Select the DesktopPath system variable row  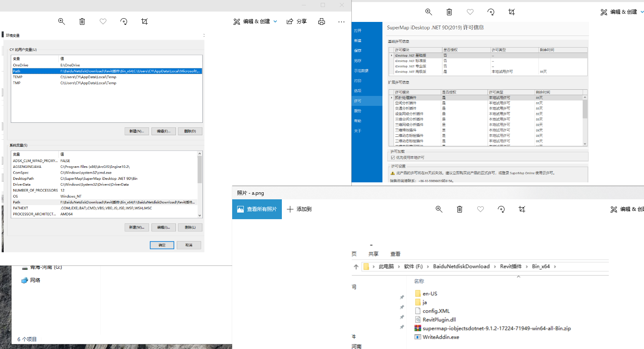pos(104,179)
